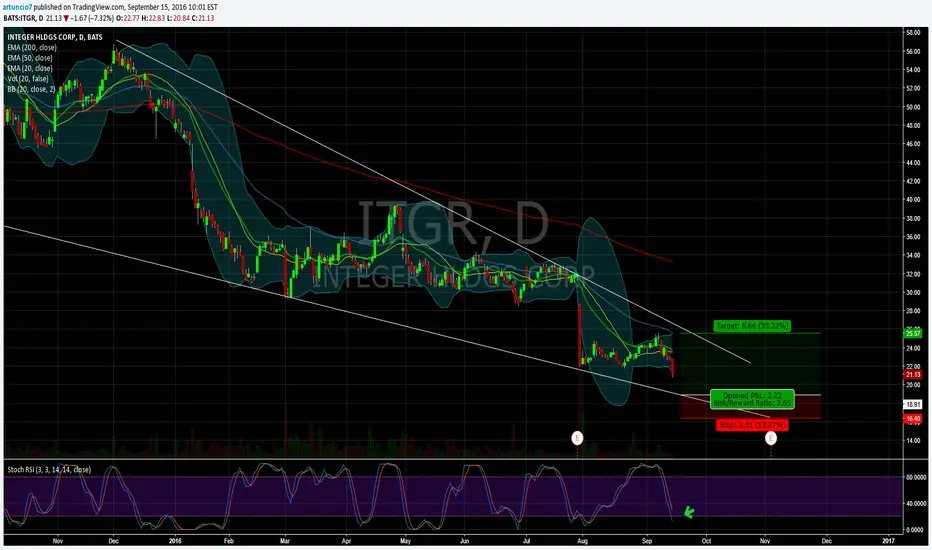Screen dimensions: 932x550
Task: Click the 80.0000 Stoch RSI axis label
Action: (915, 477)
